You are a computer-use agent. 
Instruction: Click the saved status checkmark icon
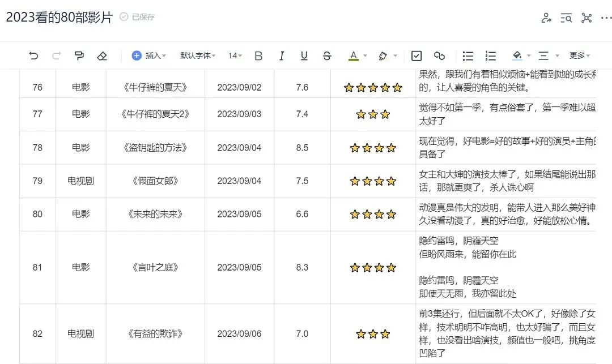coord(124,17)
